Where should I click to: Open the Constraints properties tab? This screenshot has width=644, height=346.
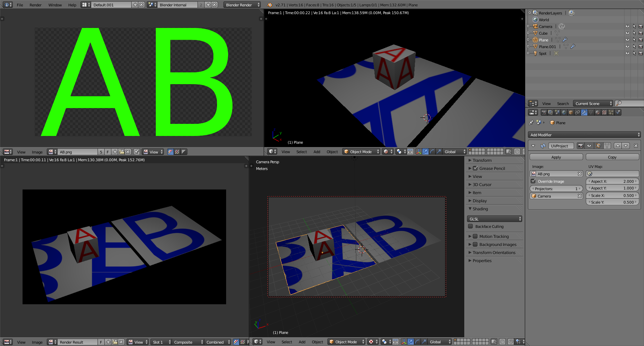(577, 112)
